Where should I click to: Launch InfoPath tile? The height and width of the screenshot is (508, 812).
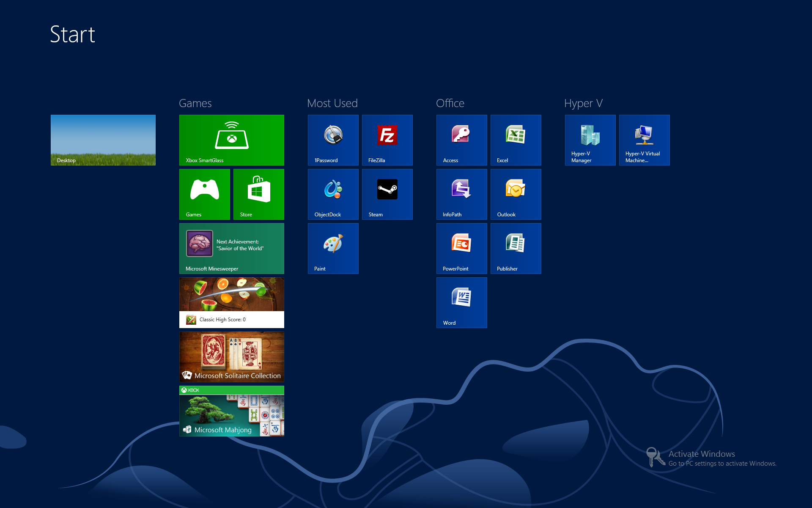coord(462,194)
